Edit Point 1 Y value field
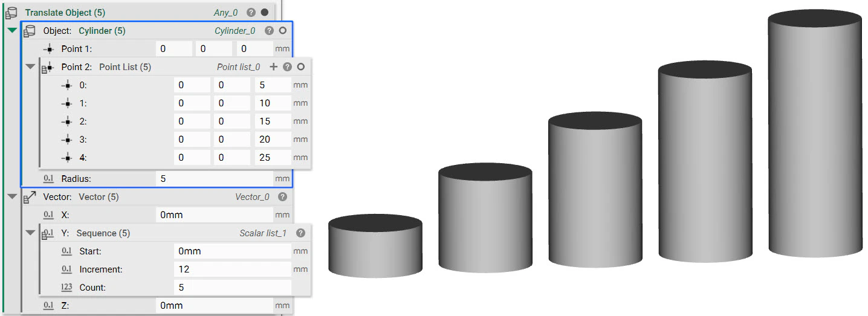The height and width of the screenshot is (316, 868). [214, 49]
